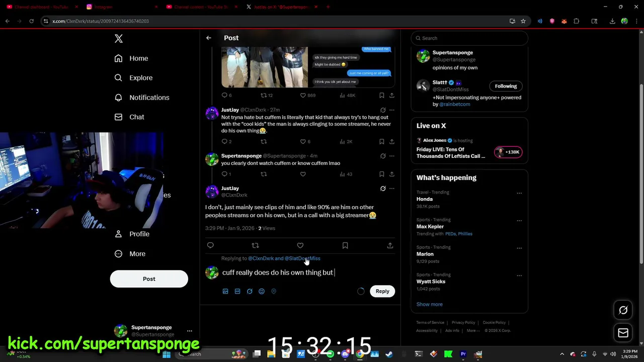Click the Windows Start button
644x362 pixels.
tap(166, 354)
